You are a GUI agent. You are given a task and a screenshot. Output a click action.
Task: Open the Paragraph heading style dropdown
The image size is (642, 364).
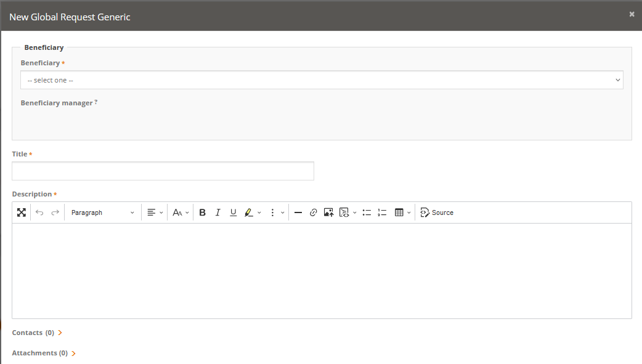[x=102, y=212]
